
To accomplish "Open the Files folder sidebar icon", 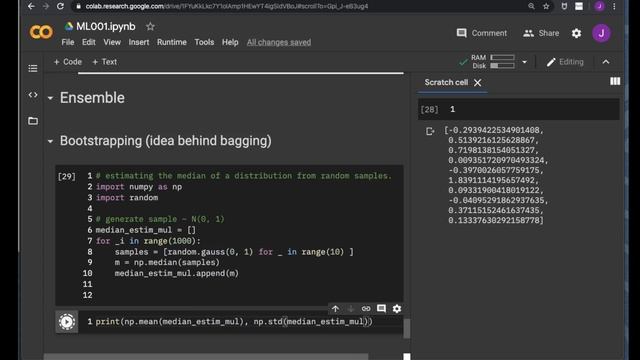I will click(x=33, y=121).
